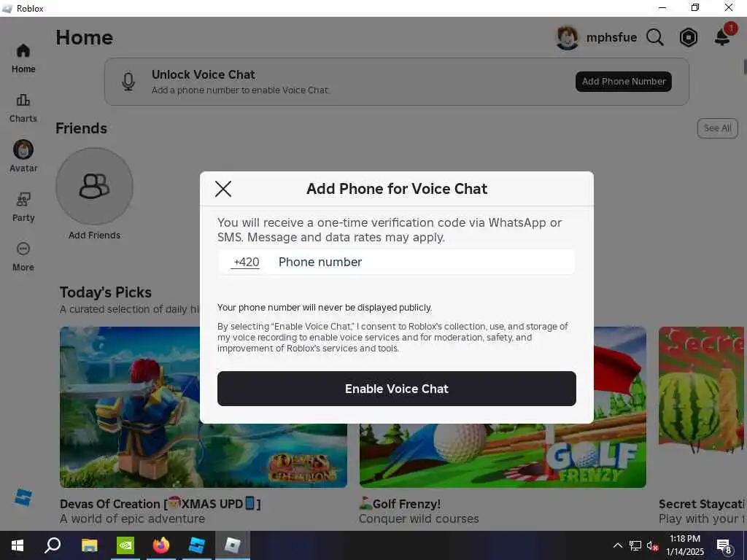747x560 pixels.
Task: Open Windows taskbar search
Action: pyautogui.click(x=53, y=545)
